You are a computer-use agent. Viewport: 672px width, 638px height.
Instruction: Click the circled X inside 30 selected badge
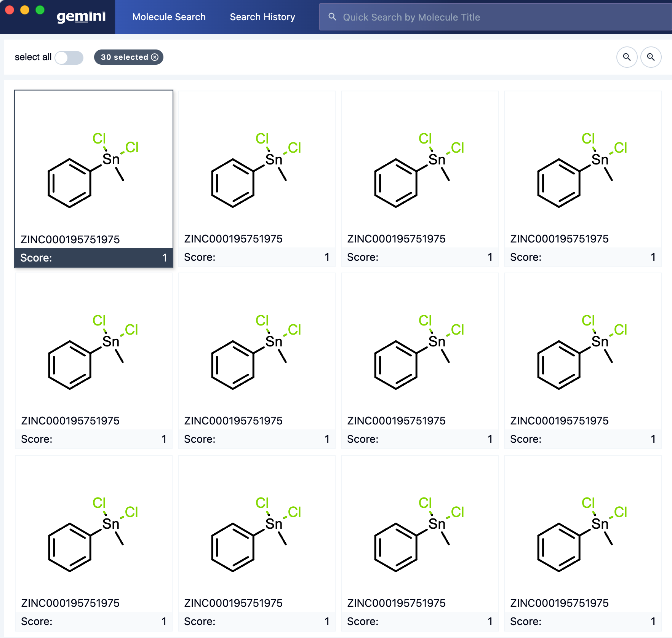(x=155, y=57)
